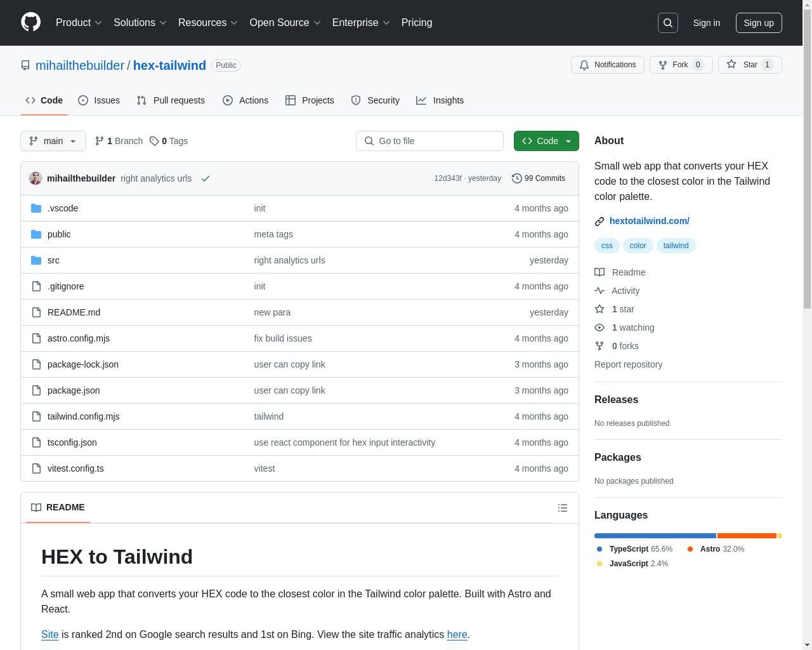Click the .vscode folder icon
The width and height of the screenshot is (812, 650).
36,208
